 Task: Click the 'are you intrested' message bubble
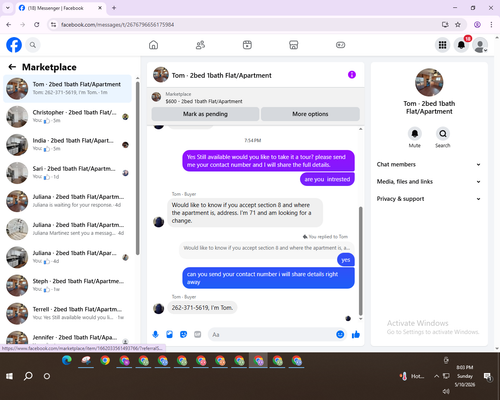coord(327,179)
